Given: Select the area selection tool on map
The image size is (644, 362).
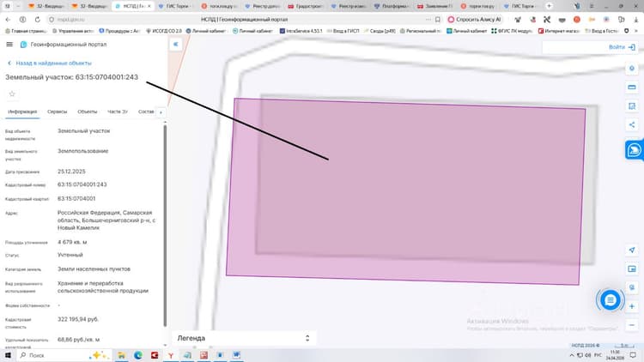Looking at the screenshot, I should (x=632, y=106).
